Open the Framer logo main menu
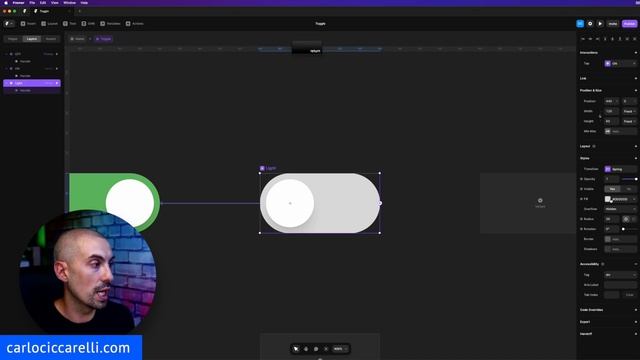640x360 pixels. coord(9,24)
